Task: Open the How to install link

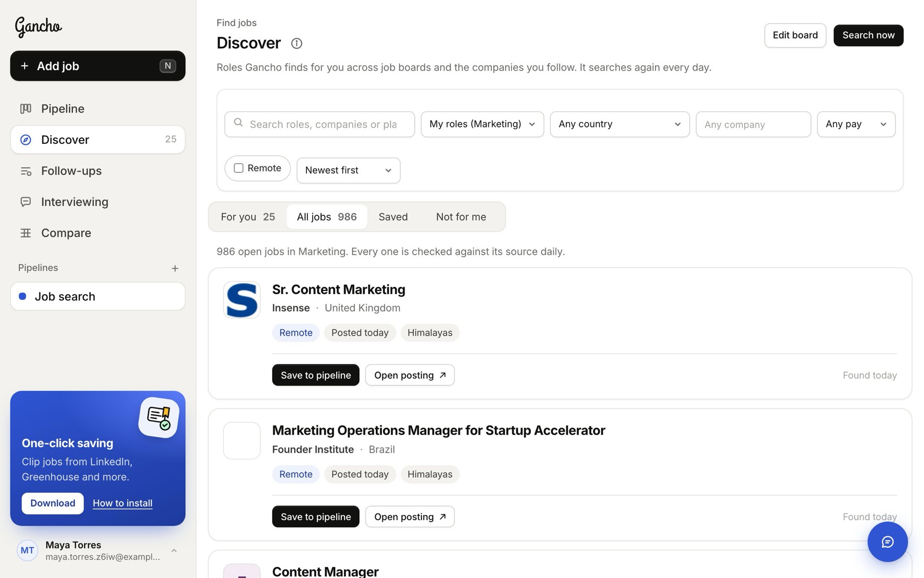Action: [123, 504]
